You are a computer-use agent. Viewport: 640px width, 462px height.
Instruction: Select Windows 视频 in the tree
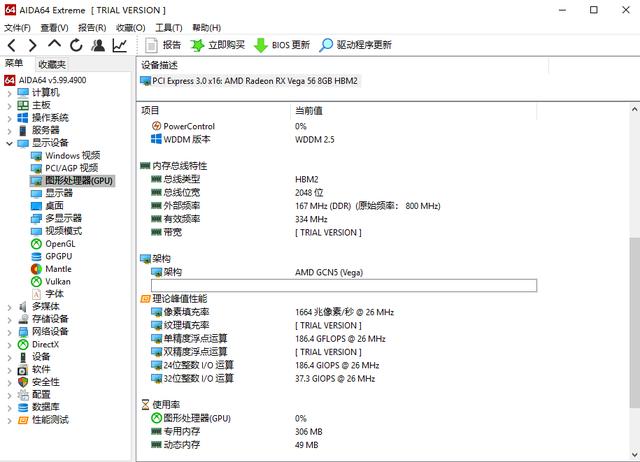[65, 155]
